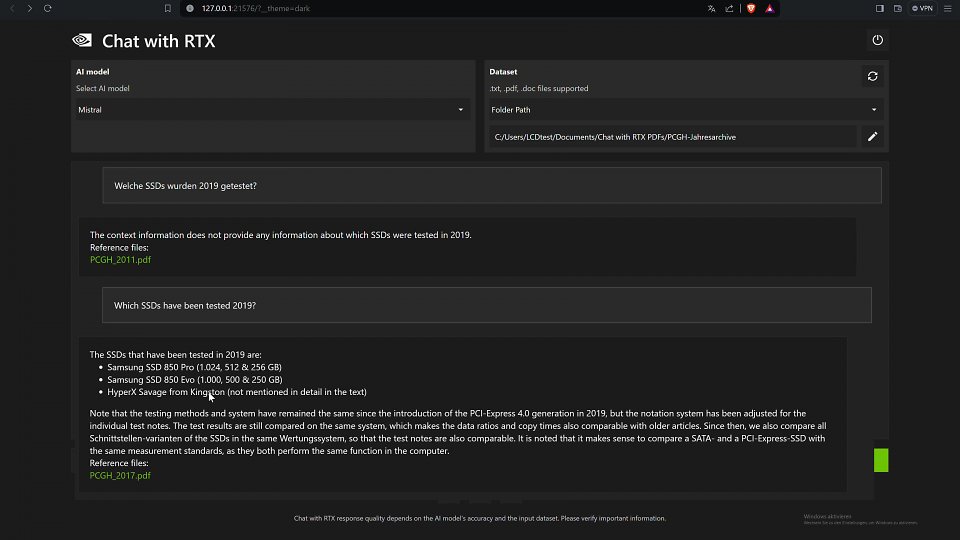960x540 pixels.
Task: Open the PCGH_2011.pdf reference link
Action: coord(121,260)
